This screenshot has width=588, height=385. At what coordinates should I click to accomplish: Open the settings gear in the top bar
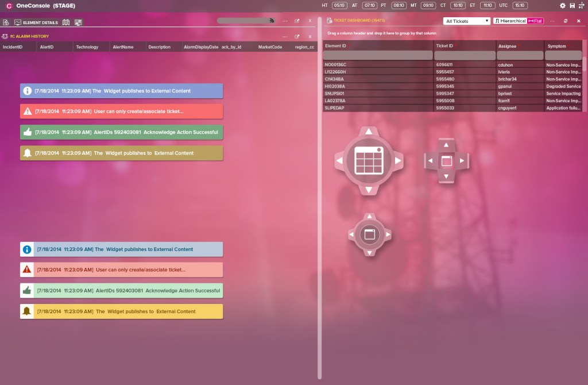point(563,6)
